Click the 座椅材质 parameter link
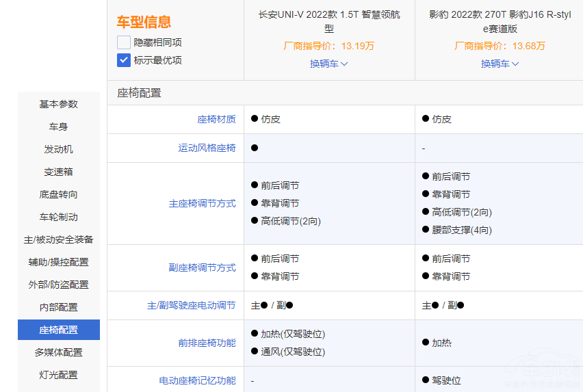 (x=216, y=119)
